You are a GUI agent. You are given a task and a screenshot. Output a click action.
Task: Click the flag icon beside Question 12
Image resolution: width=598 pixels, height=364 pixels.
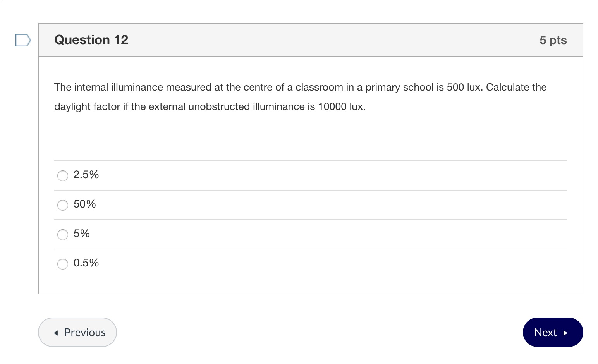[23, 40]
